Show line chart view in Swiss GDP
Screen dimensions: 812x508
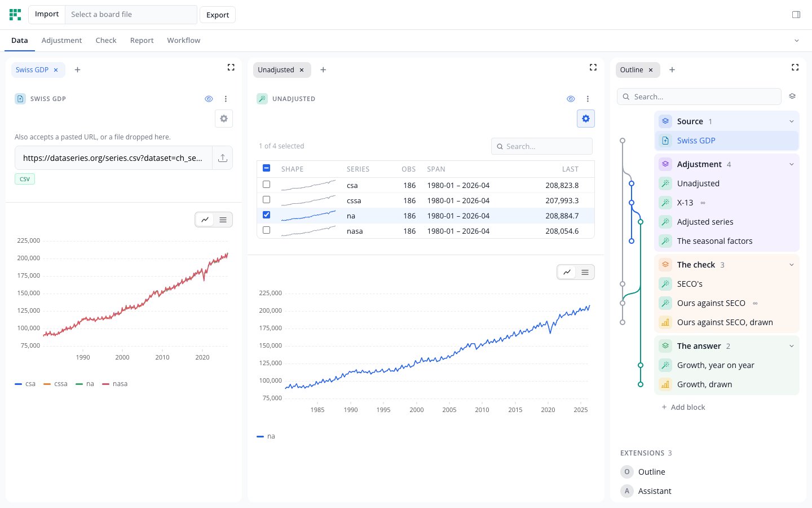click(x=205, y=220)
